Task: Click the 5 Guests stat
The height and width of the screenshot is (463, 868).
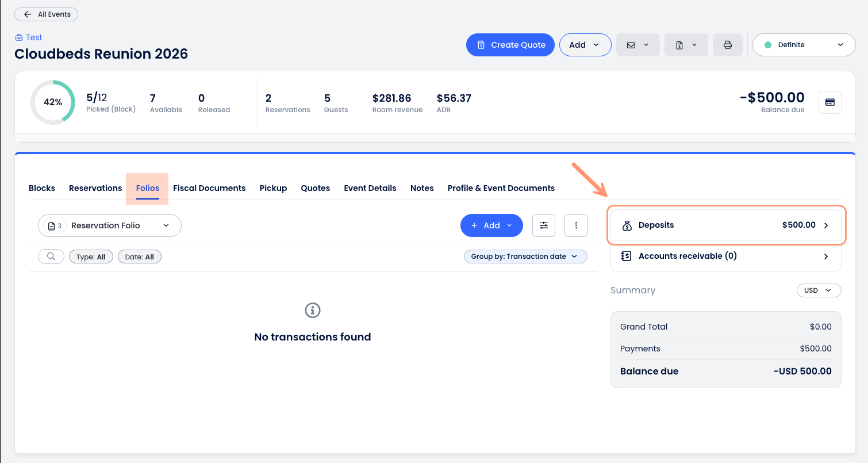Action: click(x=336, y=102)
